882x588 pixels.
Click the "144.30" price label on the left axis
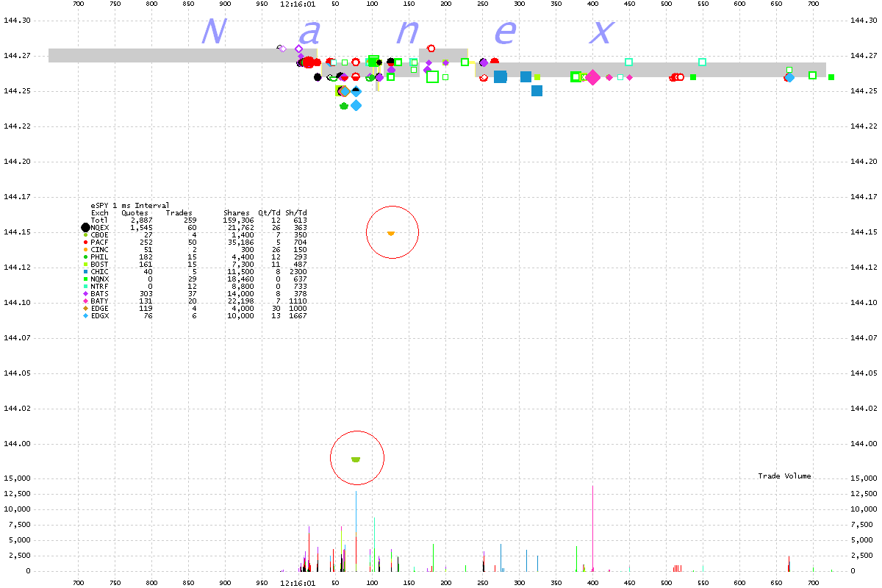point(18,21)
